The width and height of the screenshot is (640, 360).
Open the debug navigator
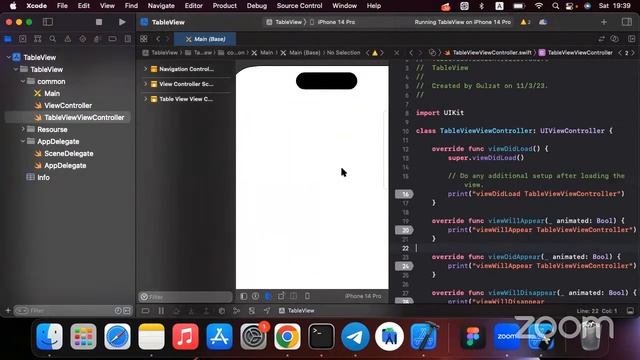click(x=97, y=39)
